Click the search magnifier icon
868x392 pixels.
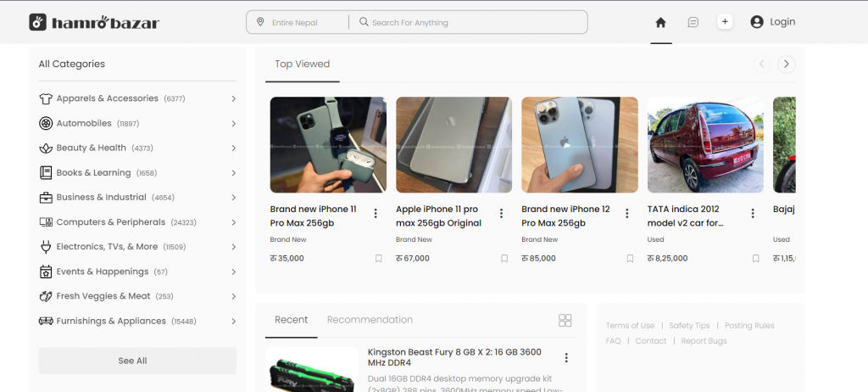(364, 21)
